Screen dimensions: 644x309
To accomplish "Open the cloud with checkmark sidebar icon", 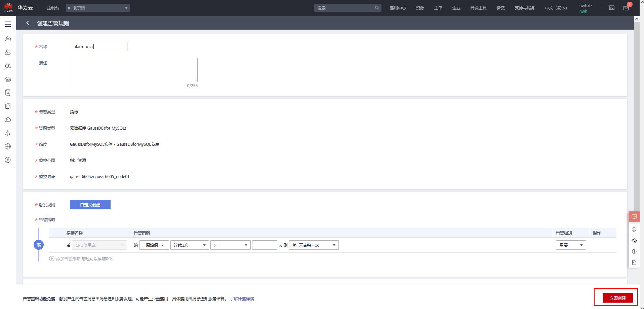I will click(8, 119).
